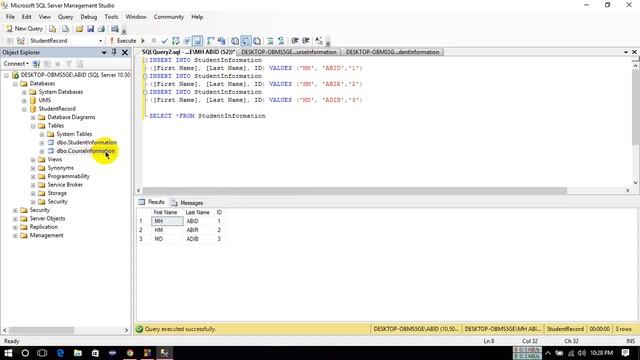Toggle Include Client Statistics
This screenshot has height=360, width=640.
221,41
